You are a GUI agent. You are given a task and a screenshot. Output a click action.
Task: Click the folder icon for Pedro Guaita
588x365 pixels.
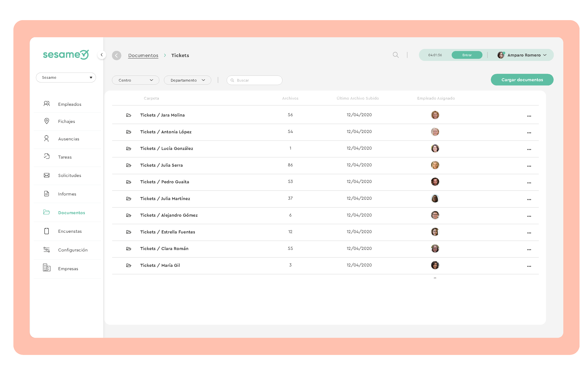pyautogui.click(x=129, y=182)
